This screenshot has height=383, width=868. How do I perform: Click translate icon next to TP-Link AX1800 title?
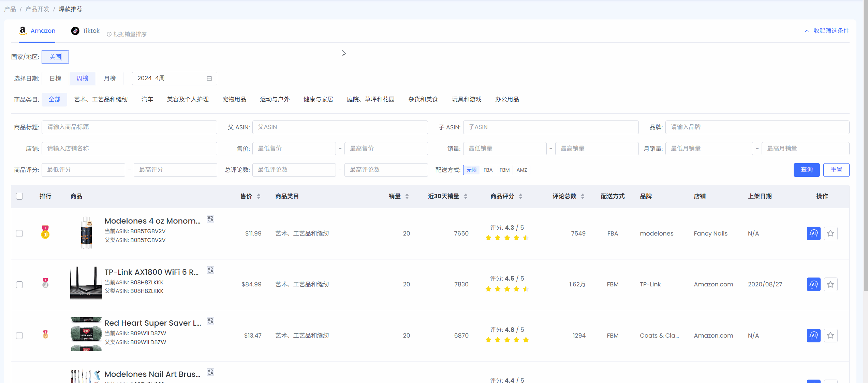(210, 270)
